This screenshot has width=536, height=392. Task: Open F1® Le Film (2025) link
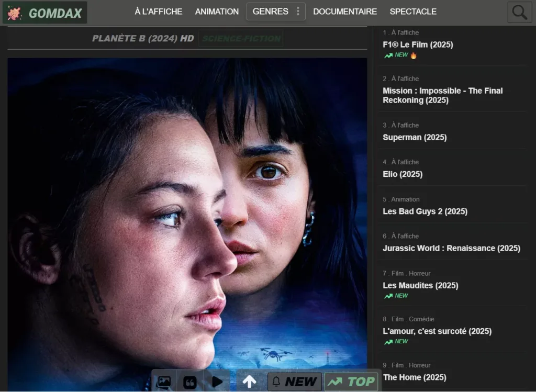pyautogui.click(x=418, y=45)
